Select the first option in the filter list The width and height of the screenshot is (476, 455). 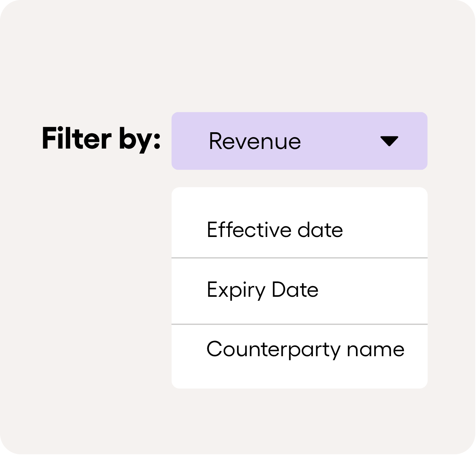click(x=275, y=230)
